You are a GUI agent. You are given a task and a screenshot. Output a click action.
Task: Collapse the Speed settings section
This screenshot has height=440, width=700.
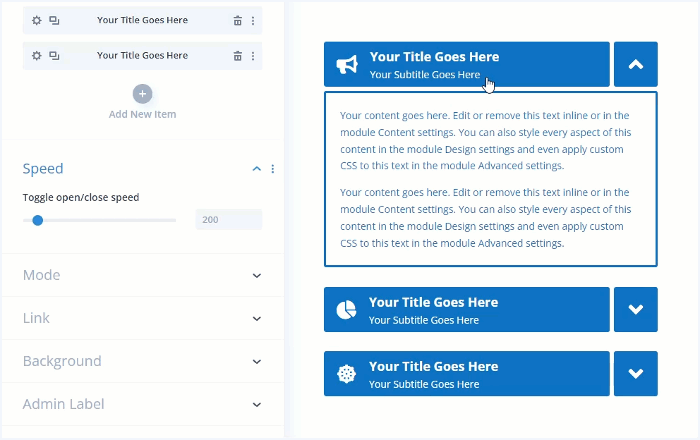pyautogui.click(x=256, y=169)
